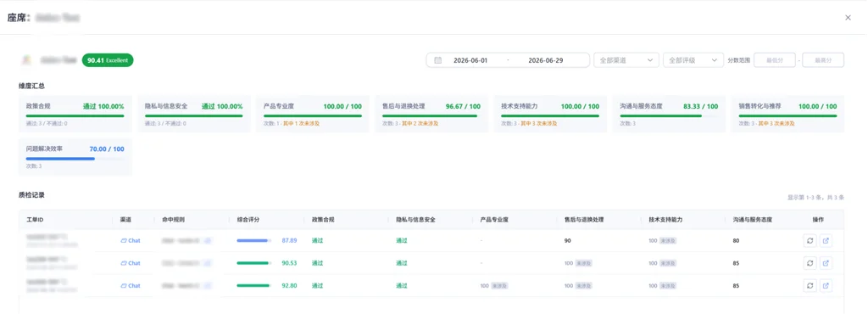This screenshot has height=314, width=868.
Task: Click the 产品专业度 table column header
Action: pos(494,220)
